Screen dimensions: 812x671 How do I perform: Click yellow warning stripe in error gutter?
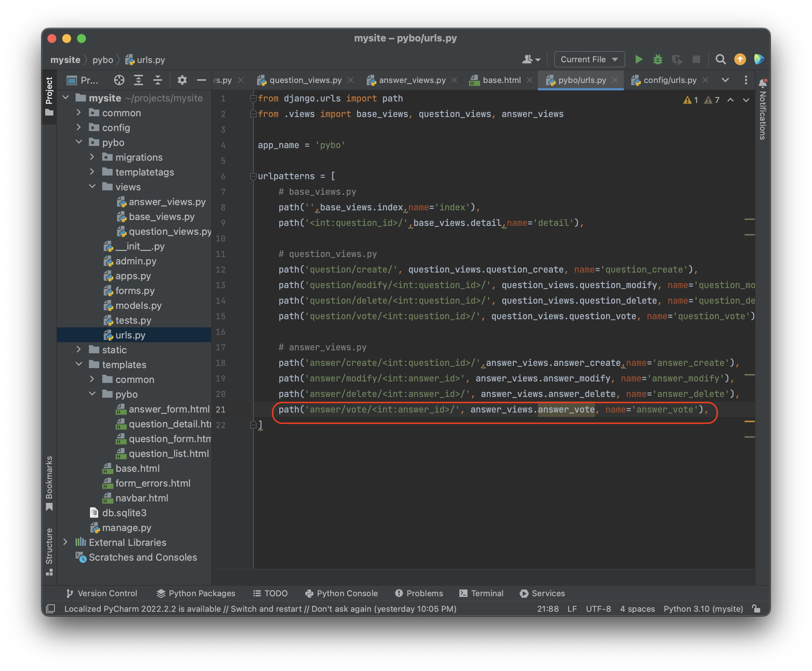tap(749, 421)
